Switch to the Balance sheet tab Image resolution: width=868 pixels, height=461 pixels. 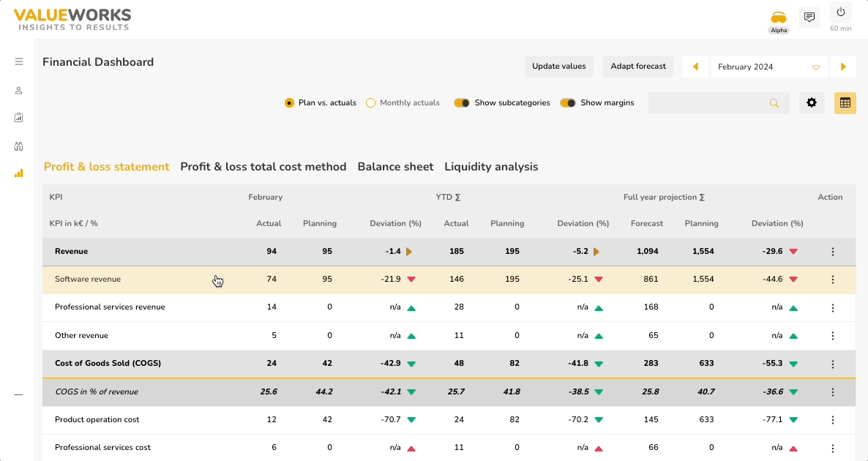(395, 167)
